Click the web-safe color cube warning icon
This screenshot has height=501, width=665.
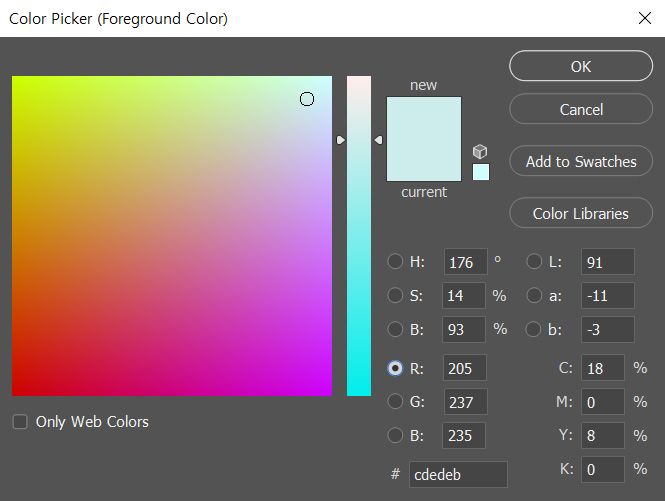(x=480, y=152)
